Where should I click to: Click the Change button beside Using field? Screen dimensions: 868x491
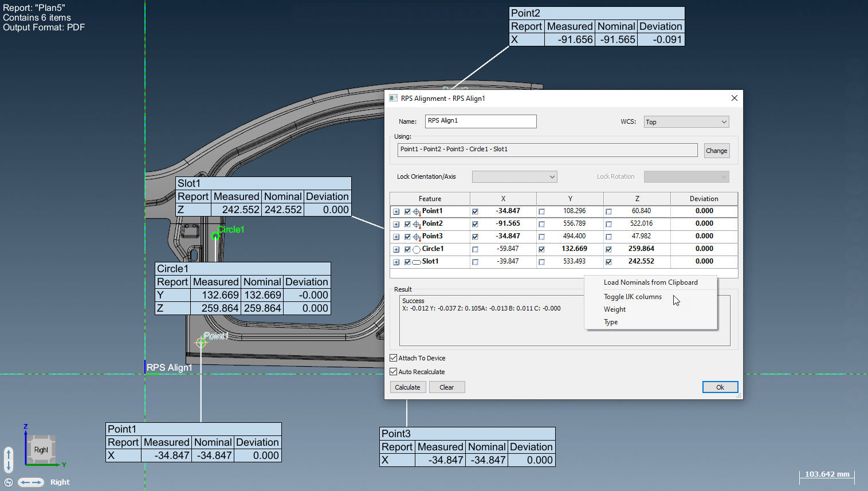(716, 151)
